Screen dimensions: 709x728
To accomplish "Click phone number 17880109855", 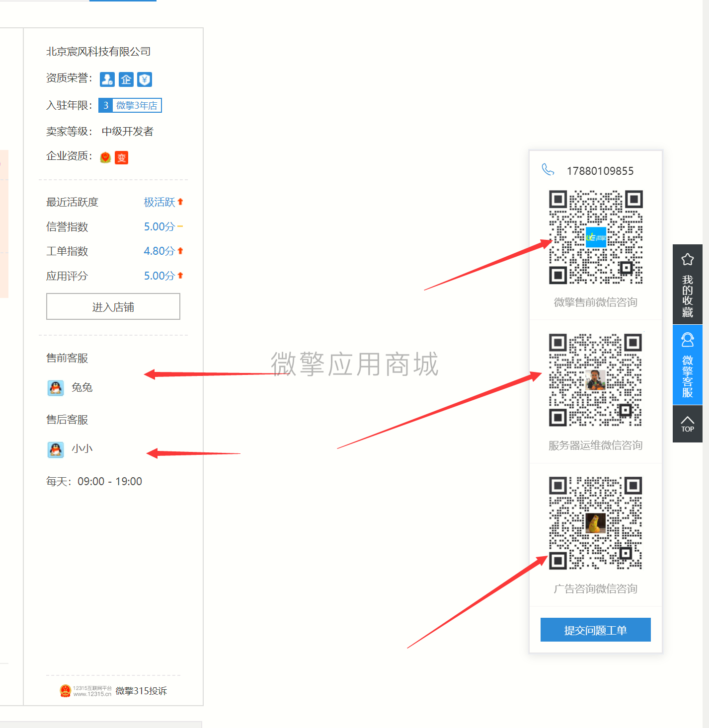I will [600, 171].
